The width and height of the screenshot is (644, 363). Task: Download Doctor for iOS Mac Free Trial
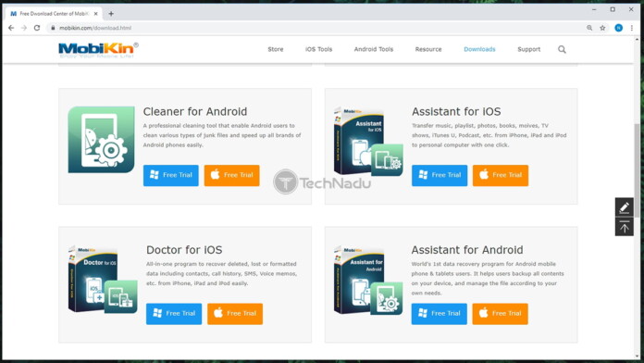point(235,314)
